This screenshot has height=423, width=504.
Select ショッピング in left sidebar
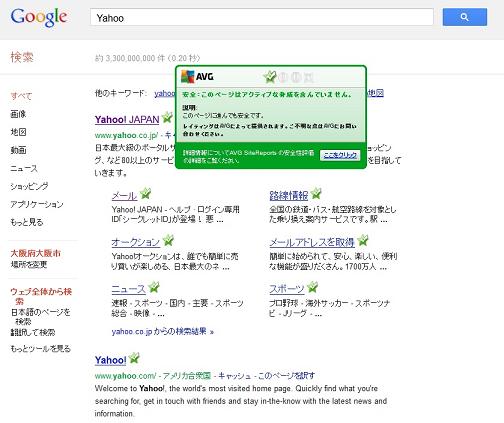pyautogui.click(x=29, y=186)
